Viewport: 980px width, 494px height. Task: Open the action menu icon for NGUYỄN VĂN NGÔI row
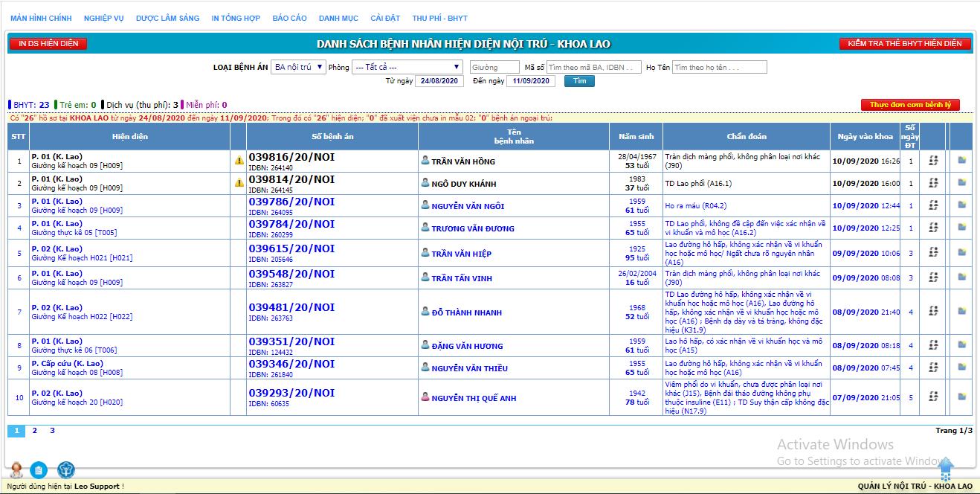pos(933,205)
